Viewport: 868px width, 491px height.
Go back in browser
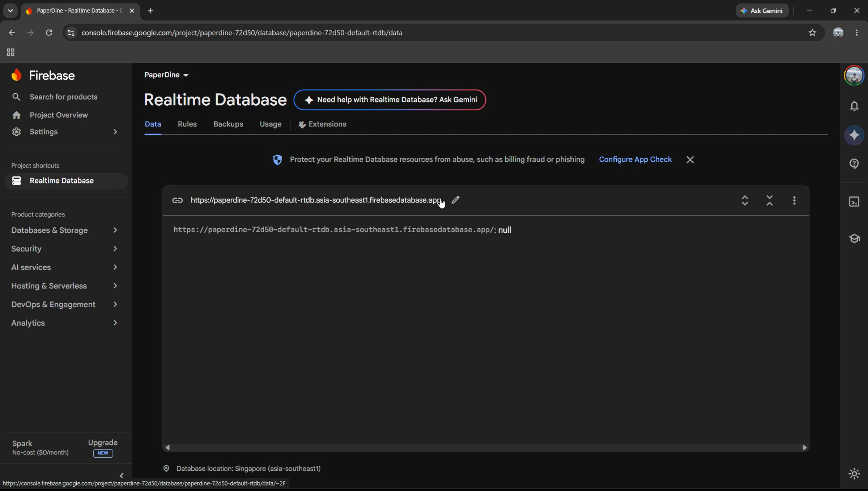[12, 33]
